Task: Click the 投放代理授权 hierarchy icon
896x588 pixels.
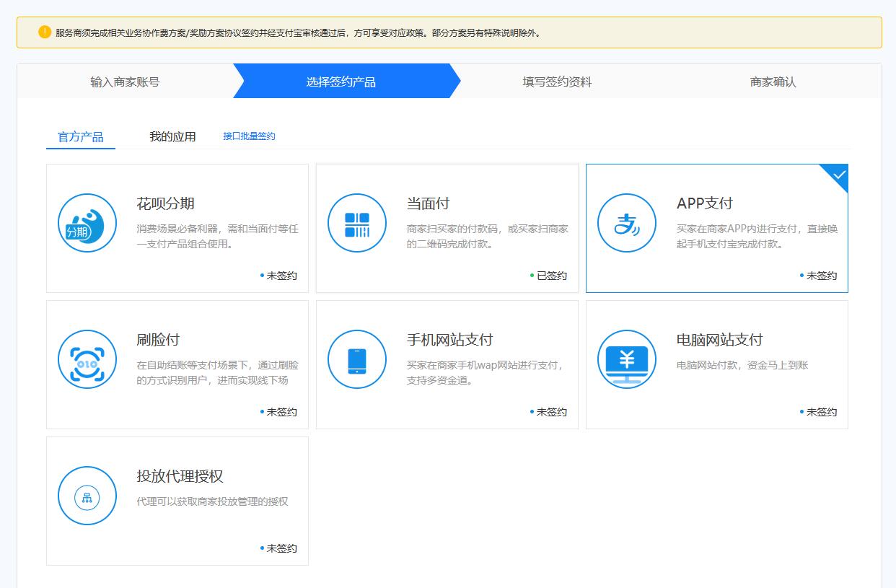Action: (x=87, y=496)
